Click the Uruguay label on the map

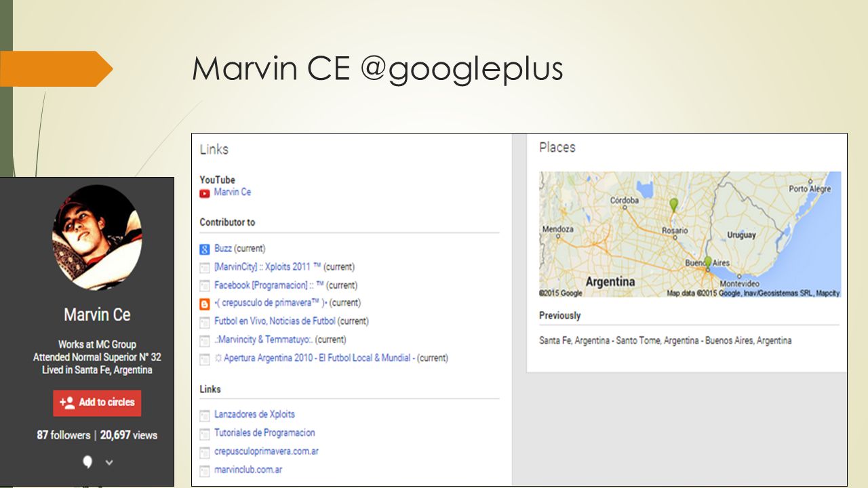[x=741, y=235]
